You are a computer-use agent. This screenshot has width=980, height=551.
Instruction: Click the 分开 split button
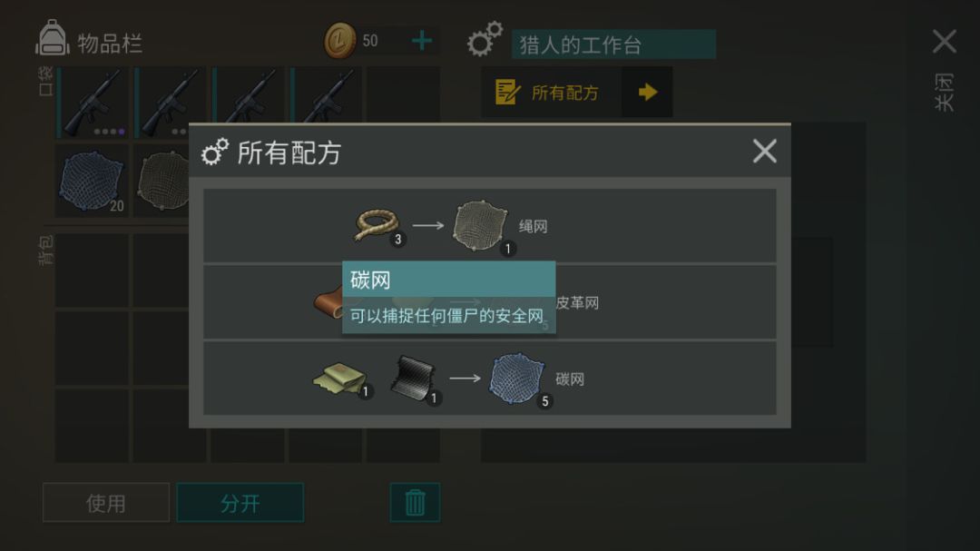pos(240,502)
